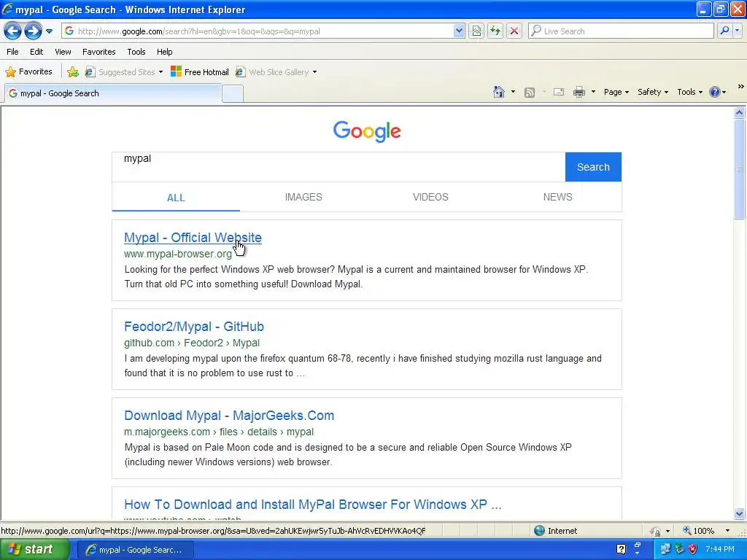747x560 pixels.
Task: Click the red security shield tray icon
Action: click(693, 550)
